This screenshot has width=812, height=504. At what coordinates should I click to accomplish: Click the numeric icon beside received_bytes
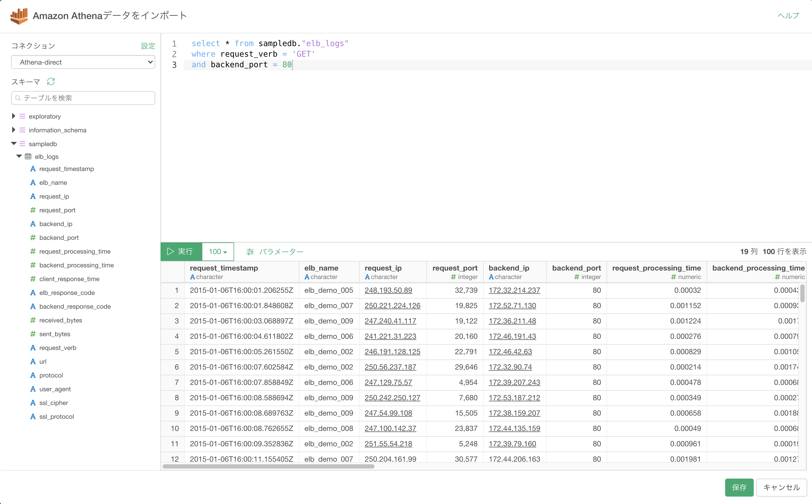(33, 320)
